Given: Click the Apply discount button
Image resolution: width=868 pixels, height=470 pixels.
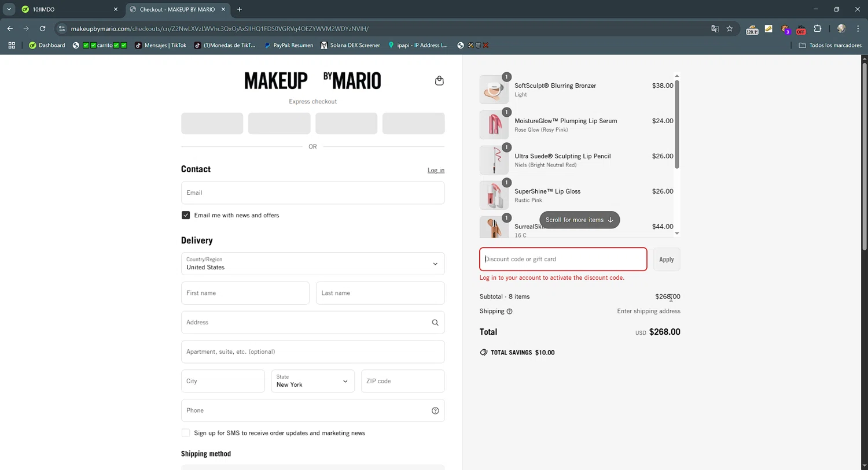Looking at the screenshot, I should tap(667, 260).
